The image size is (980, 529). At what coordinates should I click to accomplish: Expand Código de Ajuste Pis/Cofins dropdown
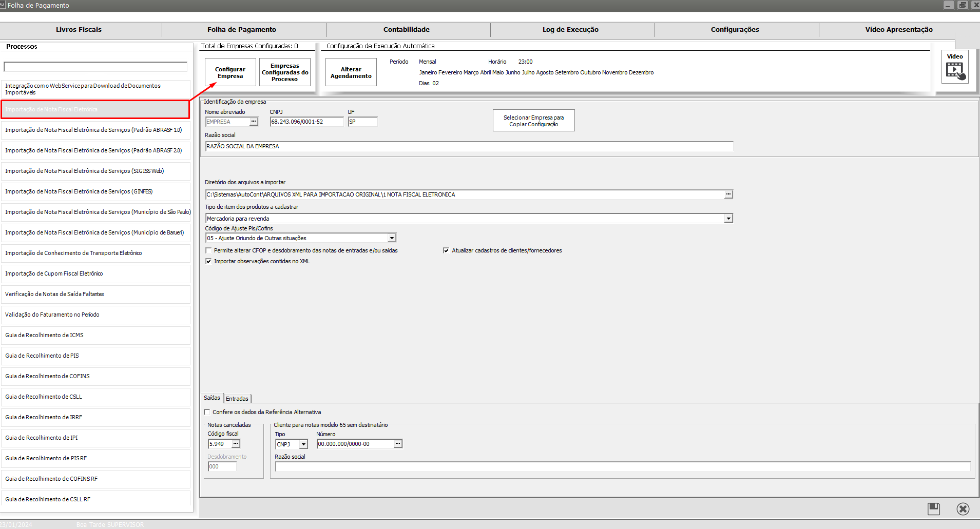pyautogui.click(x=392, y=238)
